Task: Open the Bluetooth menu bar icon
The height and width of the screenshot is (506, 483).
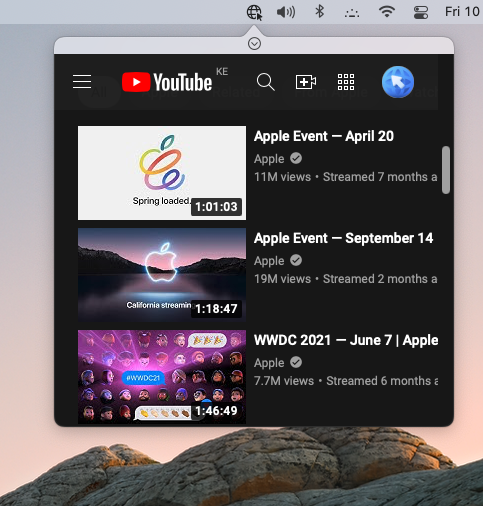Action: click(320, 12)
